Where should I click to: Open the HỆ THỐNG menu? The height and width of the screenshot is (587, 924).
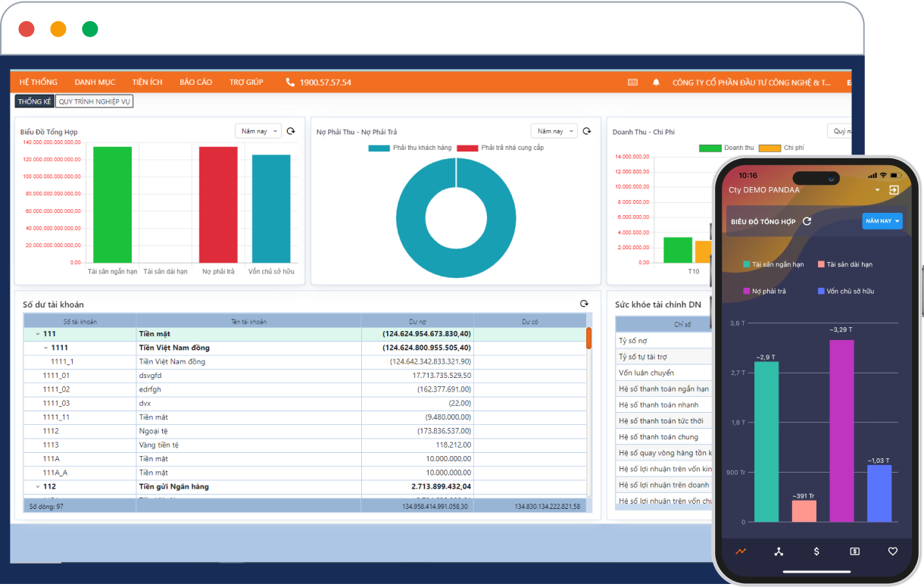(x=39, y=83)
